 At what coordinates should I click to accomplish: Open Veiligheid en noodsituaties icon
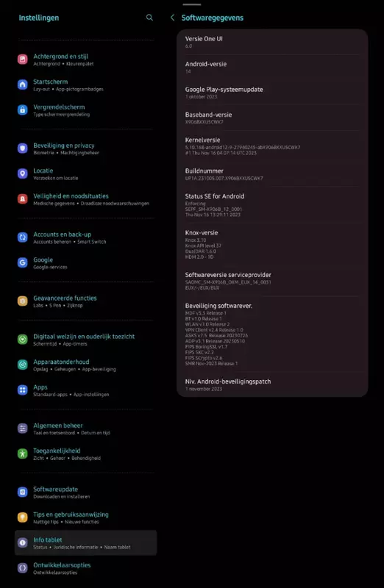[23, 199]
